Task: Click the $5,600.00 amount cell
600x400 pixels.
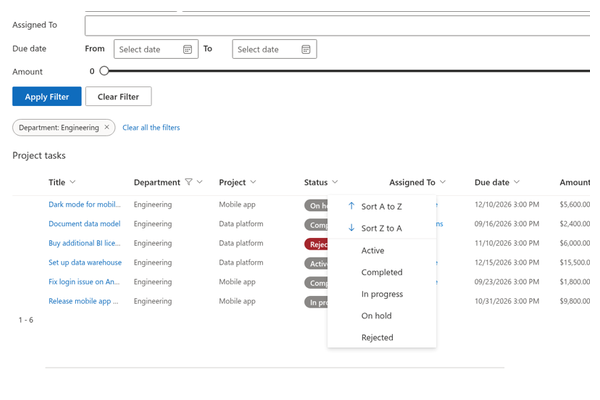Action: pyautogui.click(x=575, y=204)
